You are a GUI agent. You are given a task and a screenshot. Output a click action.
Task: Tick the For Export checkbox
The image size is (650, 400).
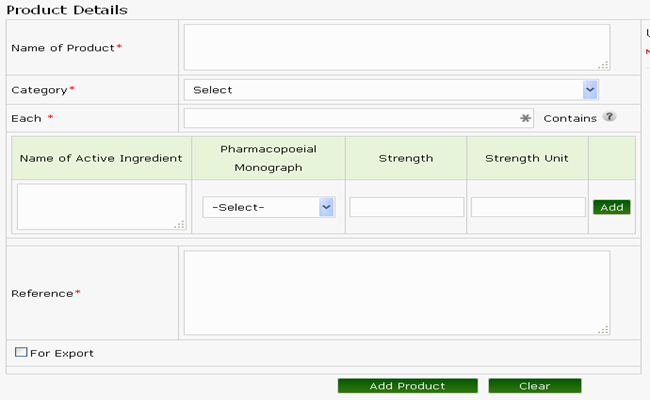point(21,352)
